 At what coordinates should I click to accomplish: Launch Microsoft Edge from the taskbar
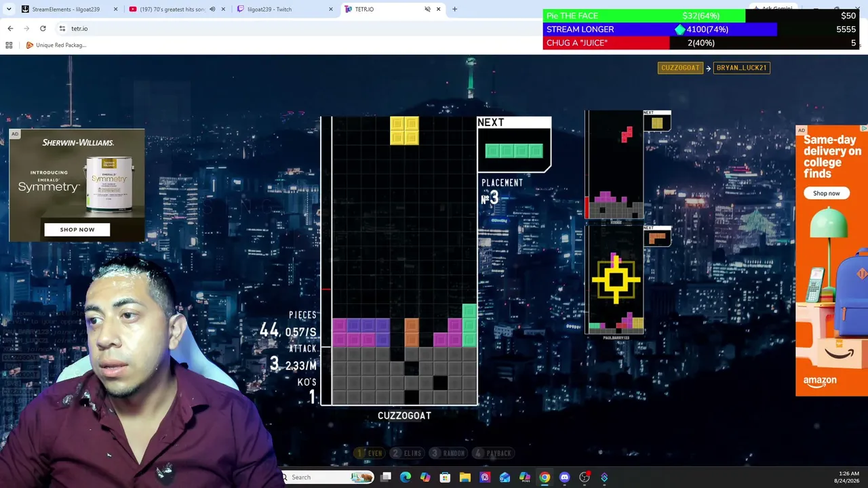coord(406,477)
